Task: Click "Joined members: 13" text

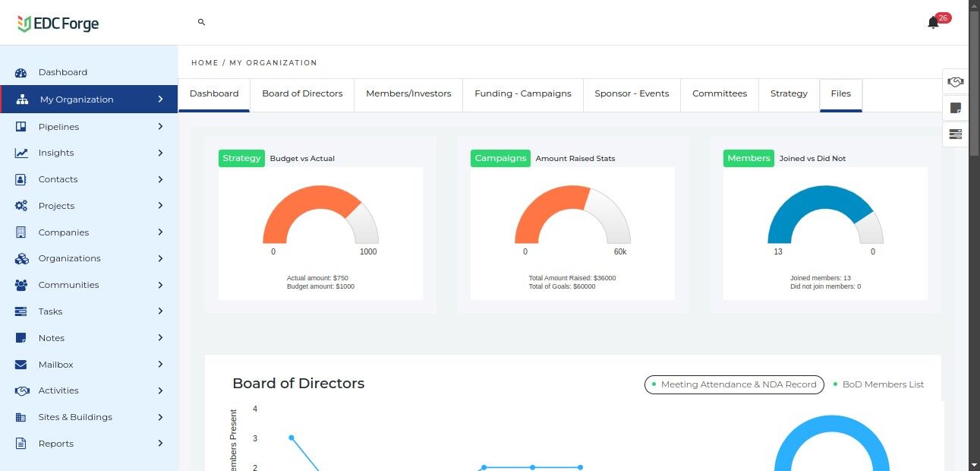Action: (x=821, y=278)
